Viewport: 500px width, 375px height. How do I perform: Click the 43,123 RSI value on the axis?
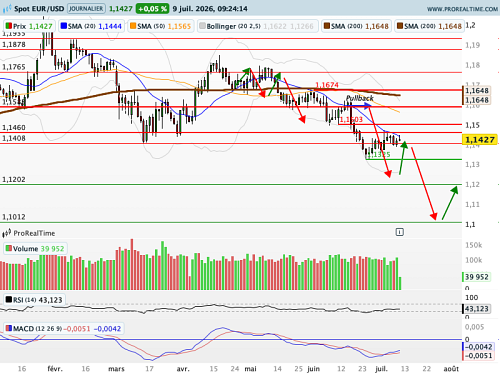(x=477, y=309)
